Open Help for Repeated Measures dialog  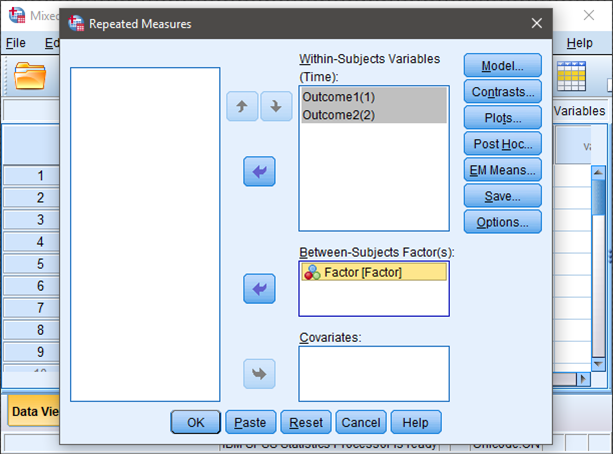(416, 422)
